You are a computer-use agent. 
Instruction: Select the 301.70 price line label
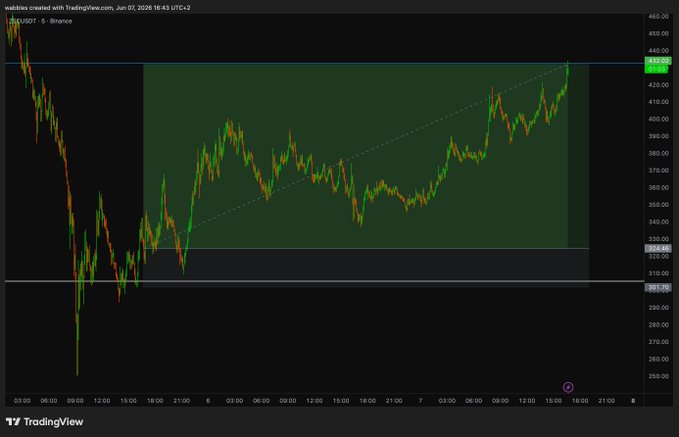click(658, 287)
